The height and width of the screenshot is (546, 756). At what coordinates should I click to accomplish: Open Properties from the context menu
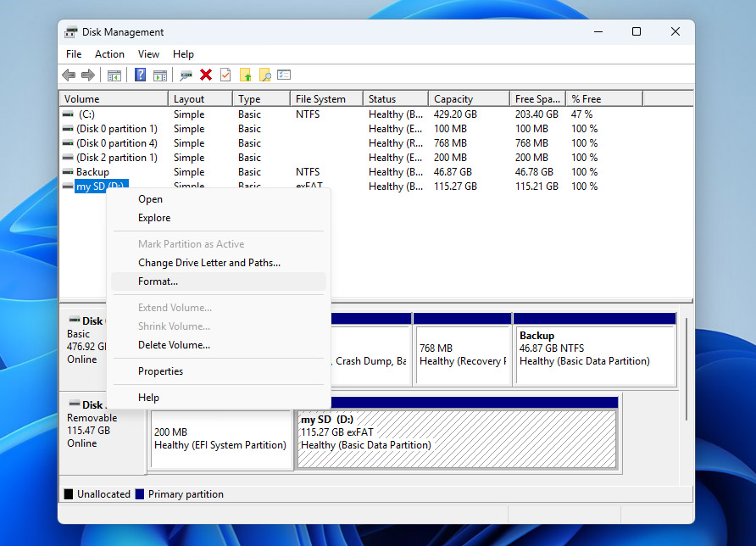coord(219,371)
